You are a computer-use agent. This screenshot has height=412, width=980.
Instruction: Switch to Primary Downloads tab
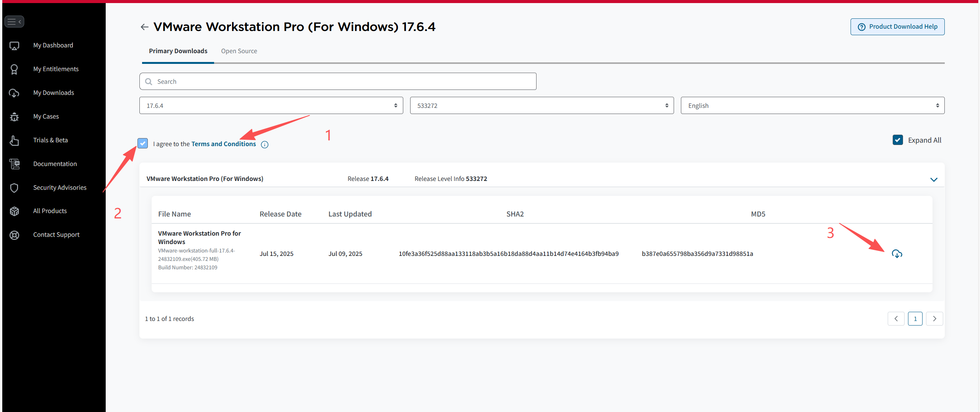[178, 51]
